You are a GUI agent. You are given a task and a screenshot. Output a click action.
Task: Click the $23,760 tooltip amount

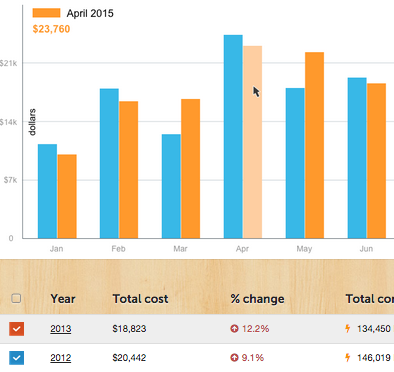pos(51,29)
